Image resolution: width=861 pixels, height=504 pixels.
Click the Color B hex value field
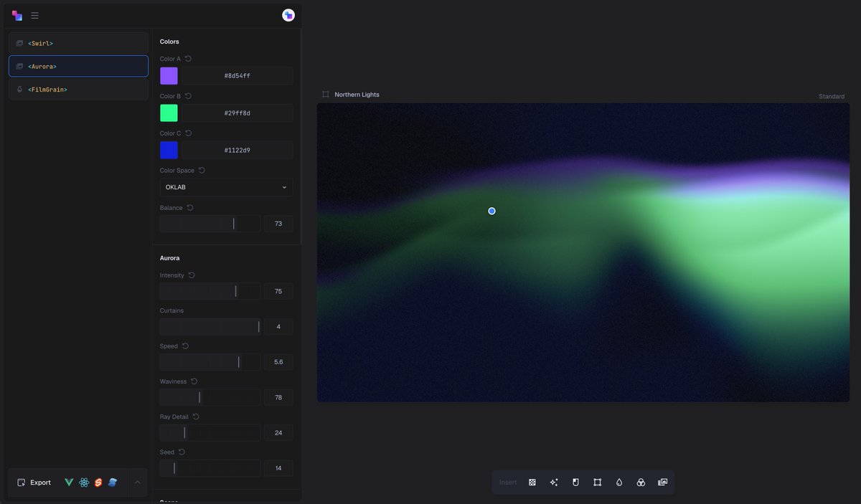237,113
